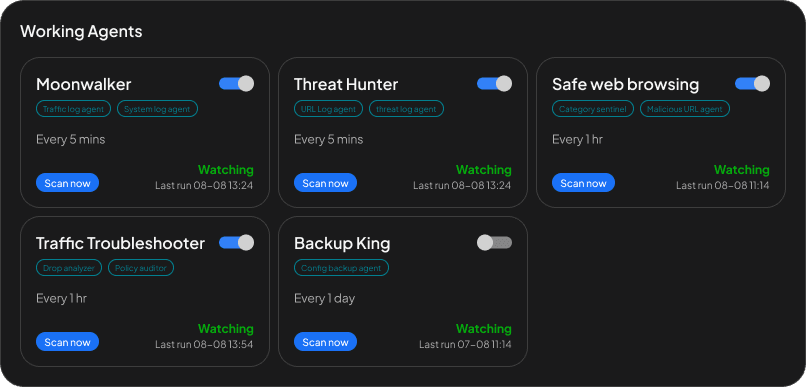
Task: Select the Traffic log agent tag
Action: (x=74, y=109)
